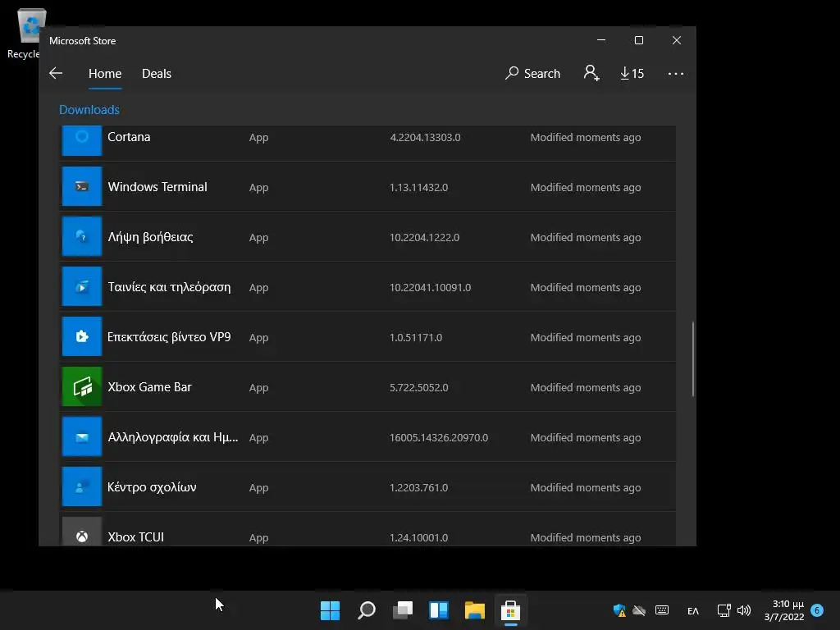840x630 pixels.
Task: Click Modified moments ago for Xbox Game Bar
Action: click(x=586, y=387)
